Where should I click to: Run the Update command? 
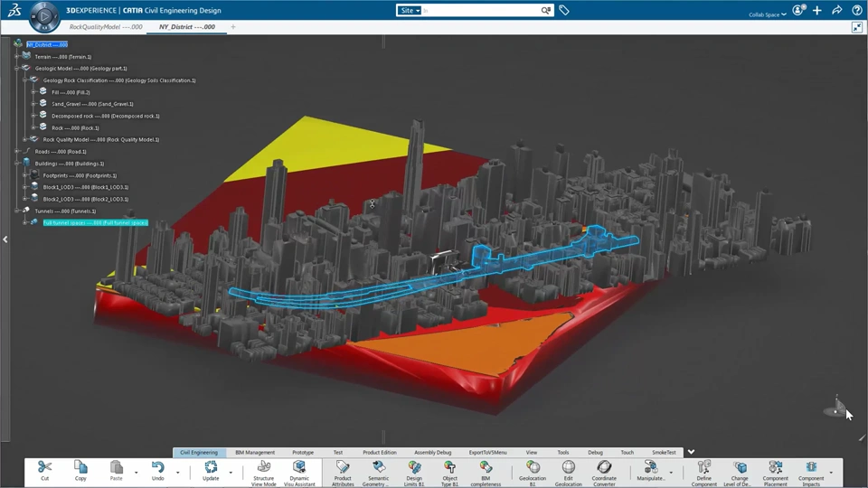tap(211, 468)
